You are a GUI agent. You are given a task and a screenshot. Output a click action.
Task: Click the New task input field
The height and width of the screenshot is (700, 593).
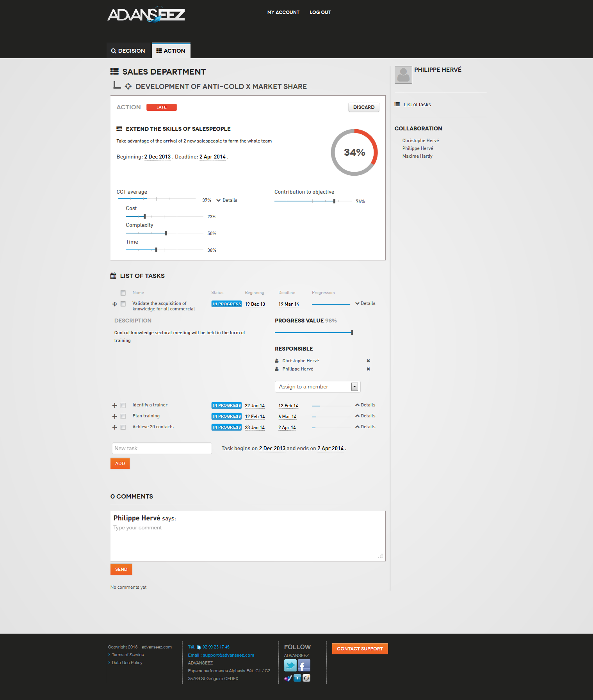point(162,448)
